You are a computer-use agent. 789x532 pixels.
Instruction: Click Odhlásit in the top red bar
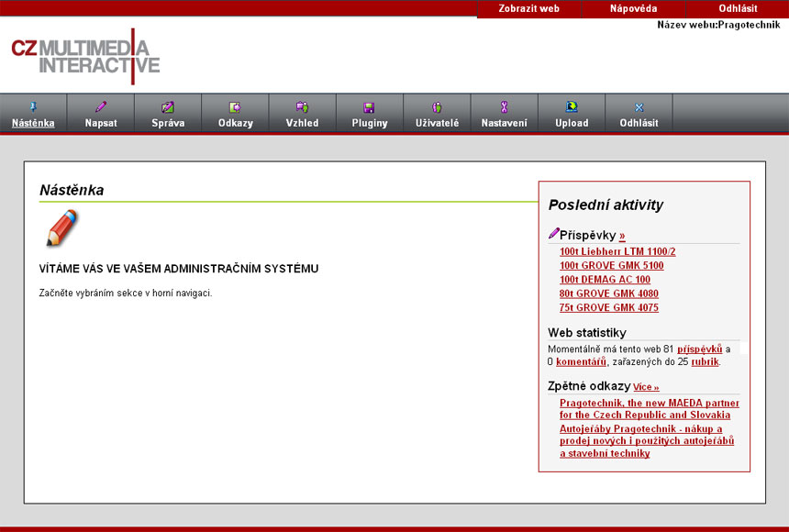[x=738, y=8]
